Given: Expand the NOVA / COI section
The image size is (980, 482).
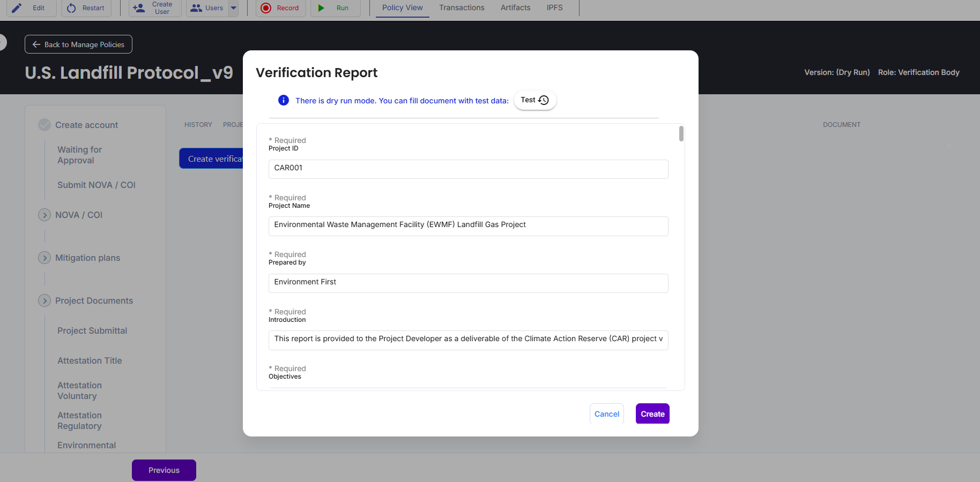Looking at the screenshot, I should [44, 215].
